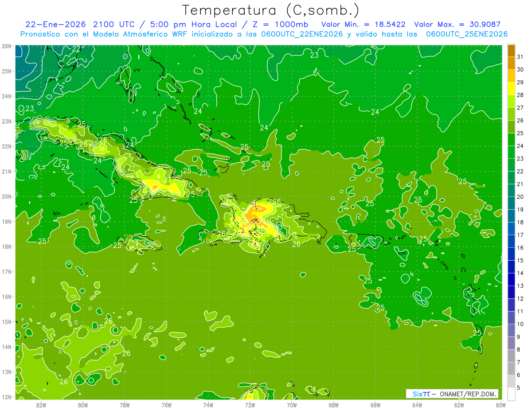Select the date text '22-Ene-2026'

click(x=55, y=24)
